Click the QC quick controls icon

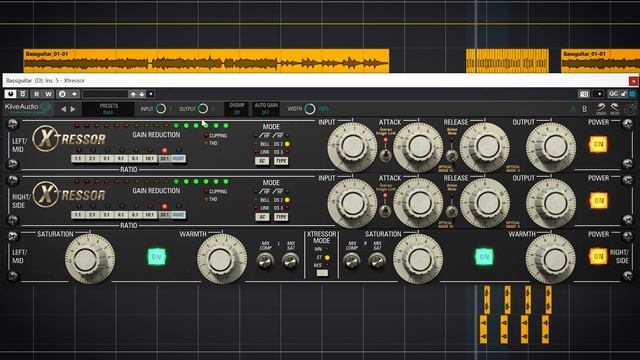click(x=613, y=94)
